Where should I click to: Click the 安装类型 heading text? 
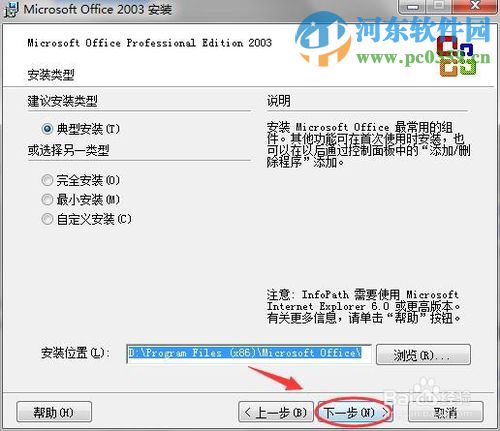point(51,75)
